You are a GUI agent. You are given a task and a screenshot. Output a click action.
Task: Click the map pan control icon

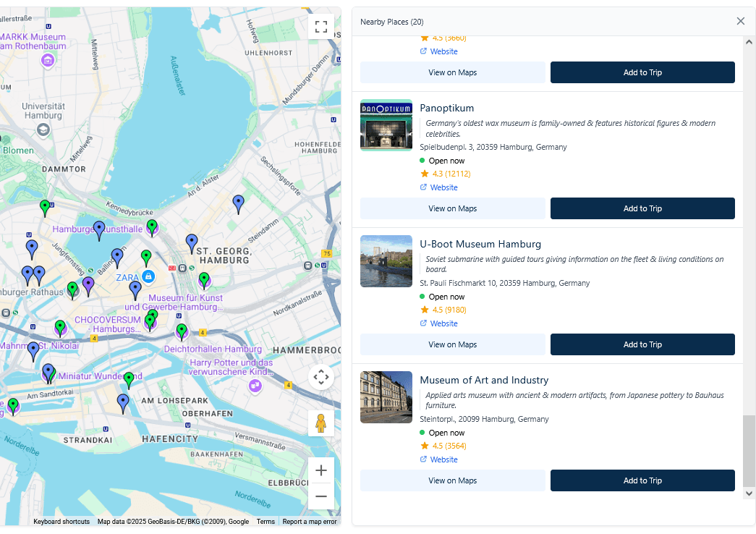point(320,377)
